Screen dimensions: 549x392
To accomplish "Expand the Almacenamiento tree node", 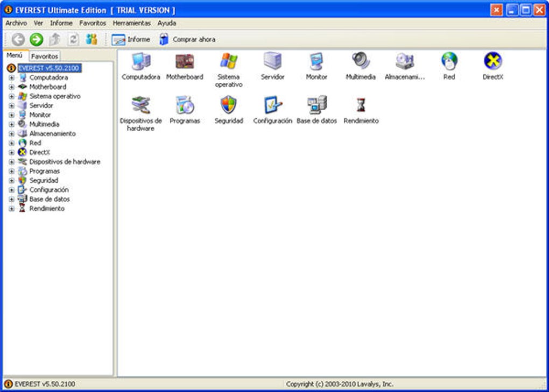I will [11, 133].
